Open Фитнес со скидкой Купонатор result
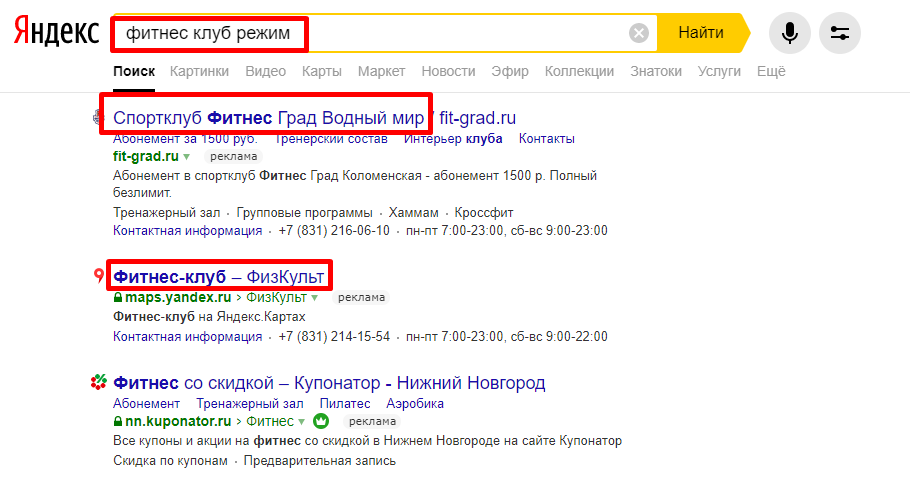The image size is (910, 491). [x=329, y=383]
